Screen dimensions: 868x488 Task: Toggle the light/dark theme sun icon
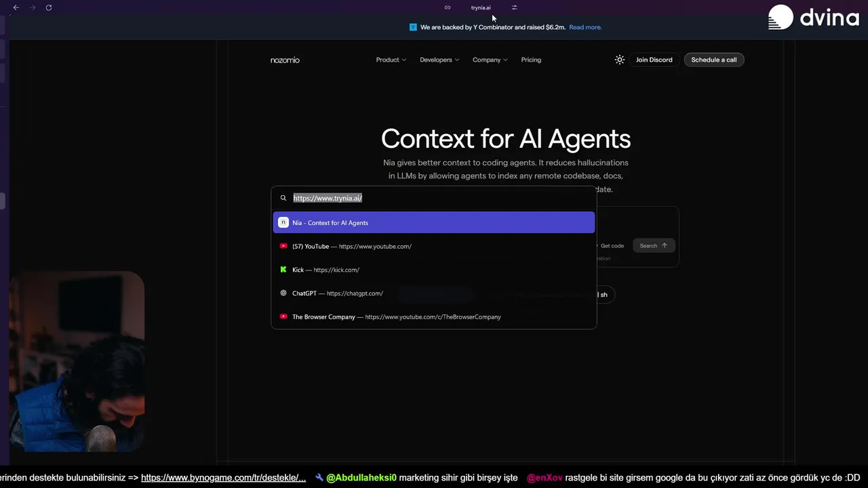click(x=619, y=60)
